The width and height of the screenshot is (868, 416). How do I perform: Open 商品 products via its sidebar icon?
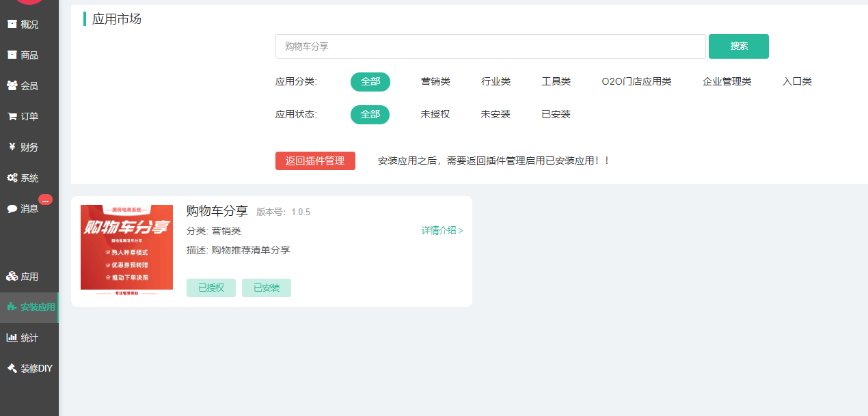coord(12,55)
